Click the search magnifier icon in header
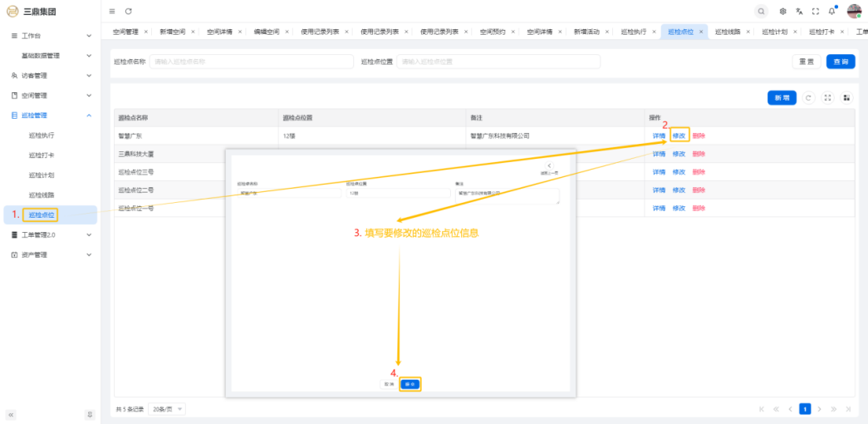Image resolution: width=868 pixels, height=424 pixels. 761,11
